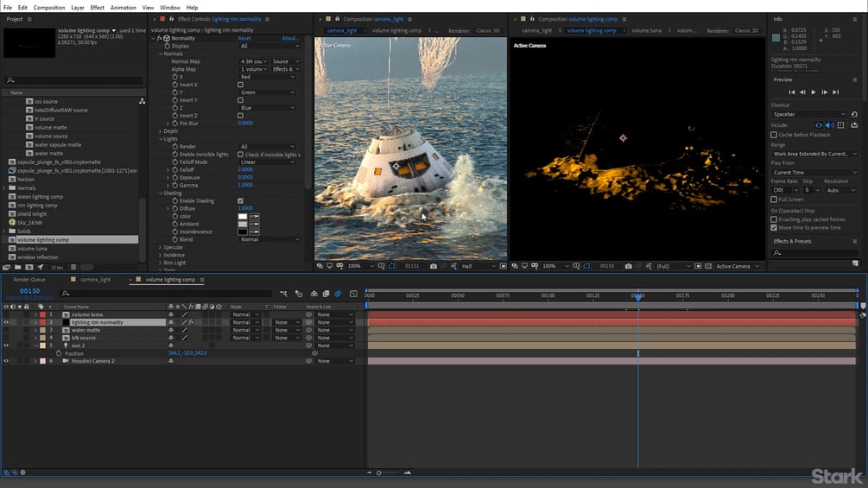Screen dimensions: 868x488
Task: Click the About link for Normality
Action: click(x=290, y=38)
